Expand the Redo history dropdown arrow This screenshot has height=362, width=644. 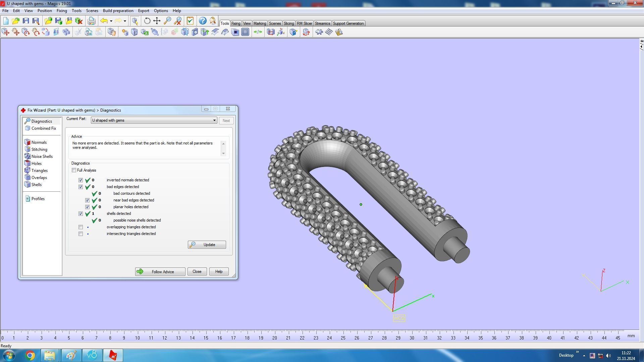125,21
